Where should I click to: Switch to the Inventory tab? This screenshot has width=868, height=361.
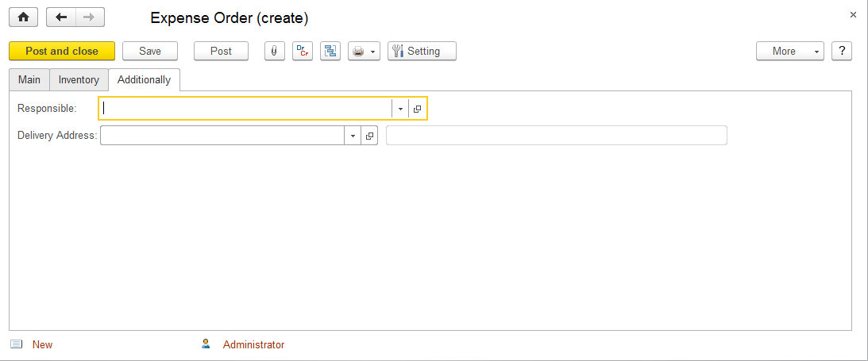coord(79,79)
